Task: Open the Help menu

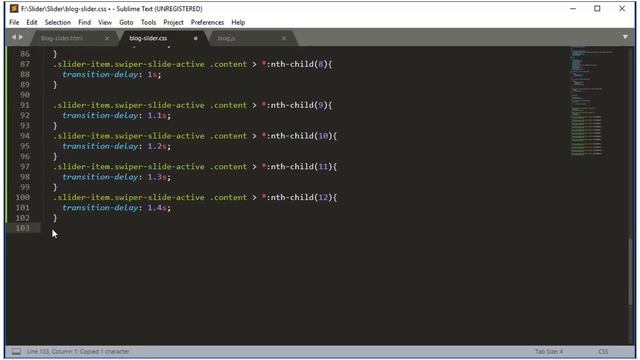Action: coord(238,22)
